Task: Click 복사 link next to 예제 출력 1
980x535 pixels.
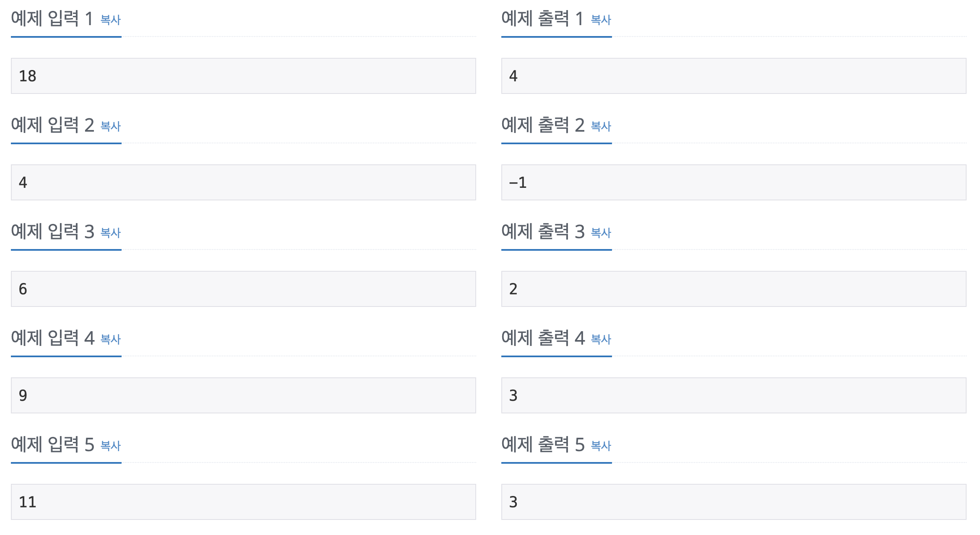Action: (x=601, y=20)
